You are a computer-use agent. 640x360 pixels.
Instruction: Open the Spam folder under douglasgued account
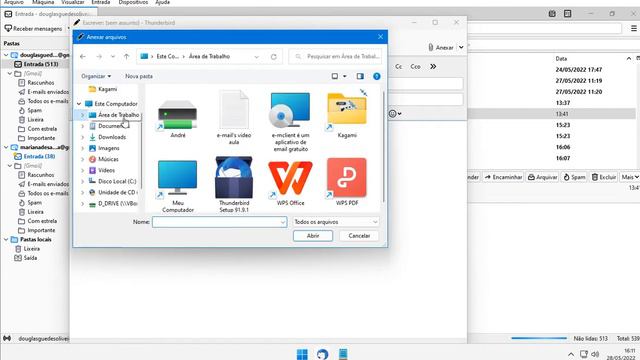point(34,110)
